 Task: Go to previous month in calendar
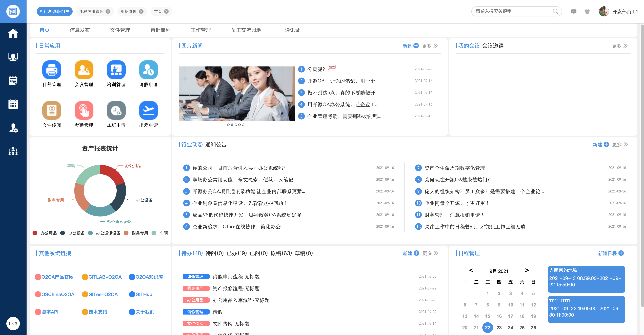coord(471,270)
